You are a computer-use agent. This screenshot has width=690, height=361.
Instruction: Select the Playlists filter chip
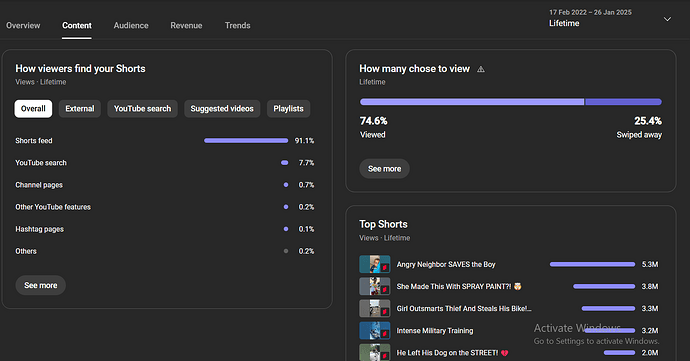[288, 109]
